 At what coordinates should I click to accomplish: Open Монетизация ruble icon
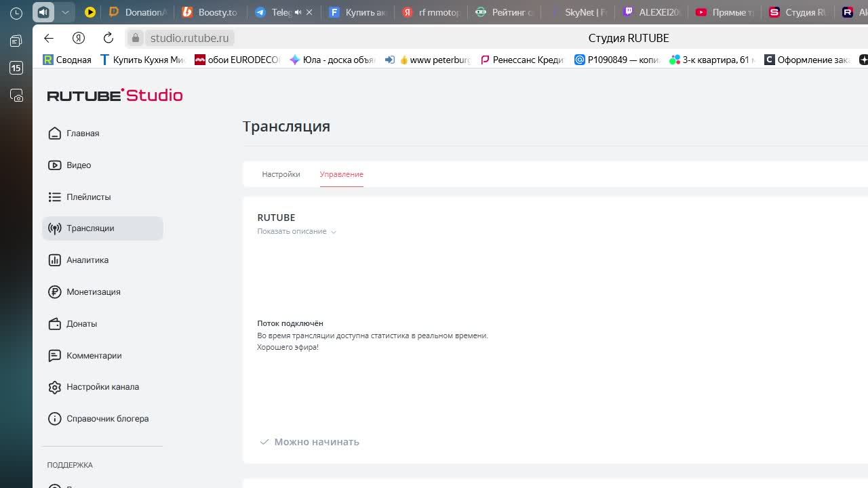pyautogui.click(x=55, y=292)
